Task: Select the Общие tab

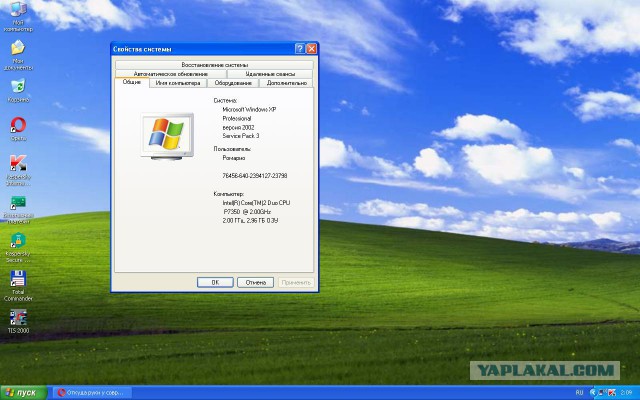Action: [x=132, y=82]
